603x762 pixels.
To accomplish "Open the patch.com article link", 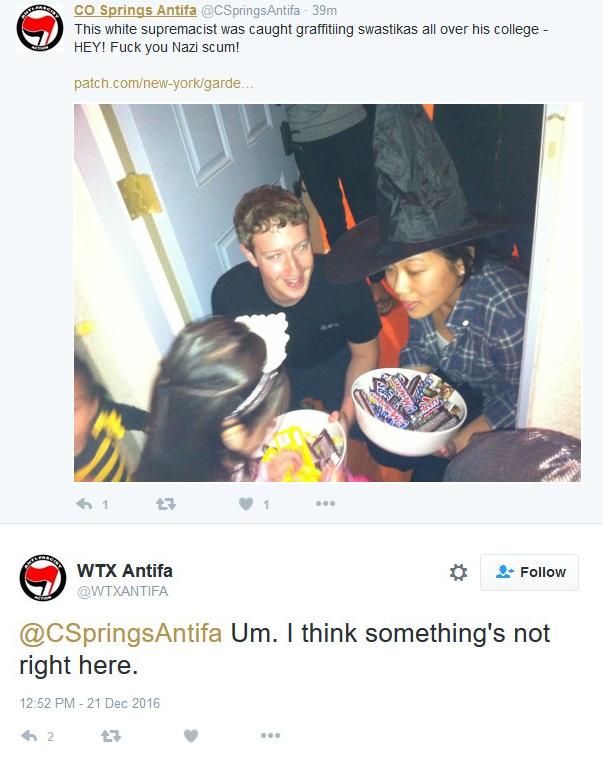I will point(164,83).
